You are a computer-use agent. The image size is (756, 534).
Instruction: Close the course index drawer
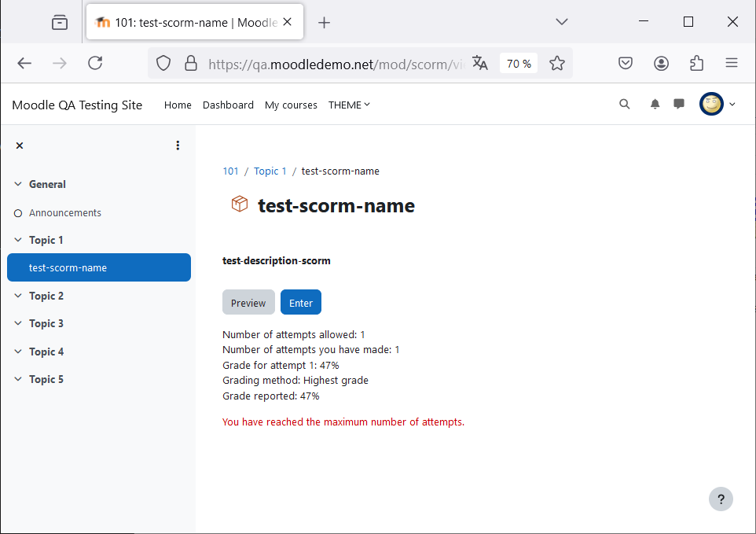[20, 145]
